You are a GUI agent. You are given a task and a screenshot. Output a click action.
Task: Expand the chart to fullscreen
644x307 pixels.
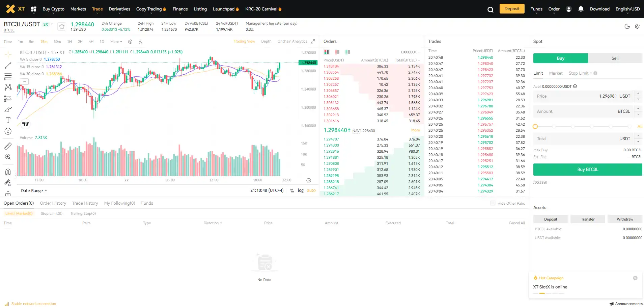313,41
